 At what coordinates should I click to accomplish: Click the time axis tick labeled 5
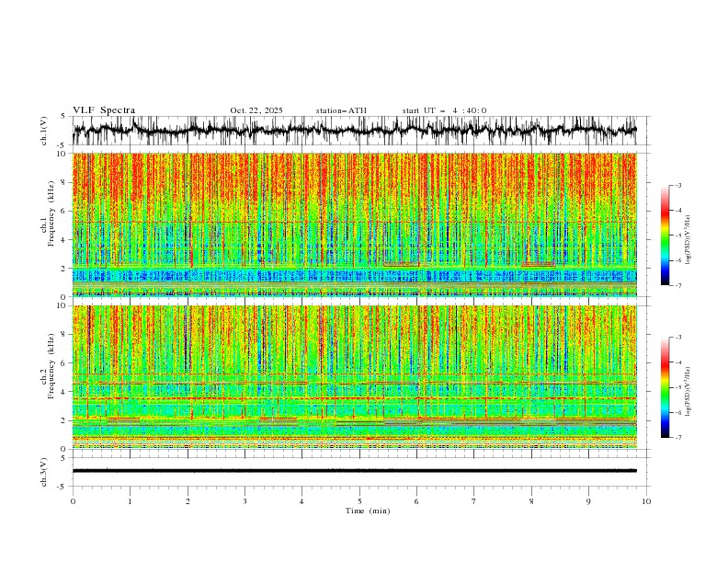[359, 501]
